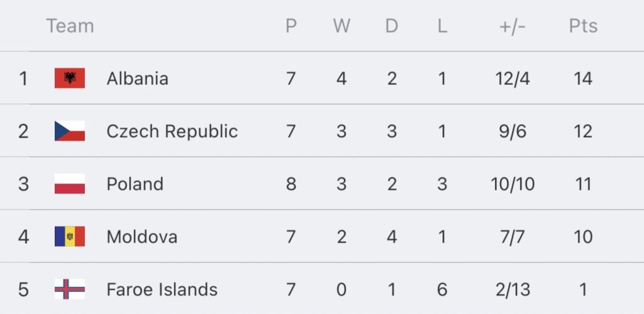
Task: Tap the Poland flag icon
Action: pyautogui.click(x=70, y=184)
